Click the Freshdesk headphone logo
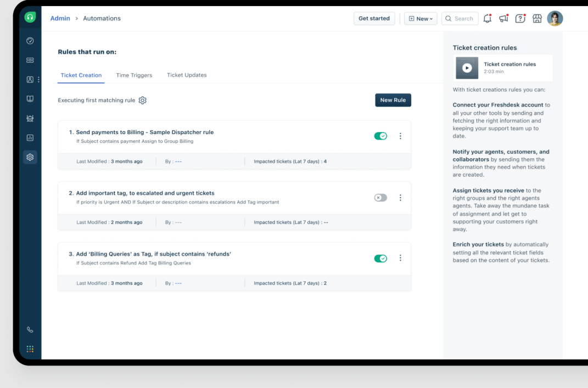 point(30,17)
